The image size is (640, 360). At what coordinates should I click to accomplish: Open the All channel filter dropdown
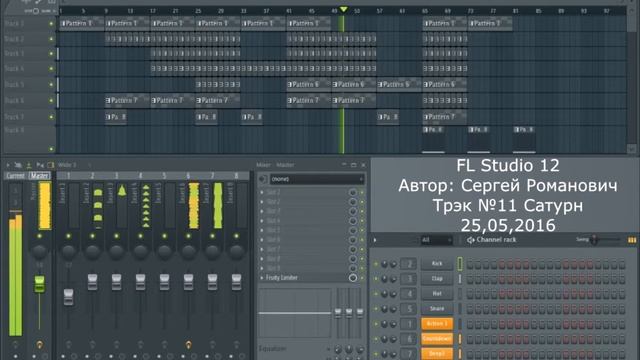[x=436, y=240]
